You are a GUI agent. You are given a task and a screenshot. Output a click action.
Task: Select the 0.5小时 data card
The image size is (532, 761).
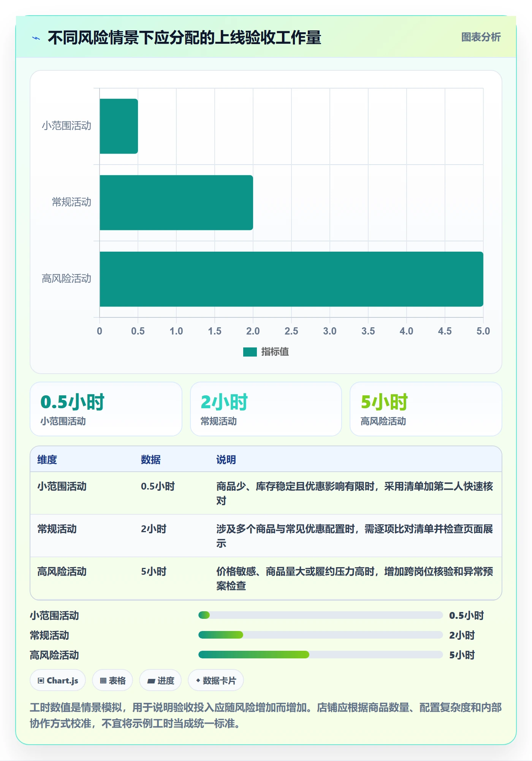tap(106, 409)
